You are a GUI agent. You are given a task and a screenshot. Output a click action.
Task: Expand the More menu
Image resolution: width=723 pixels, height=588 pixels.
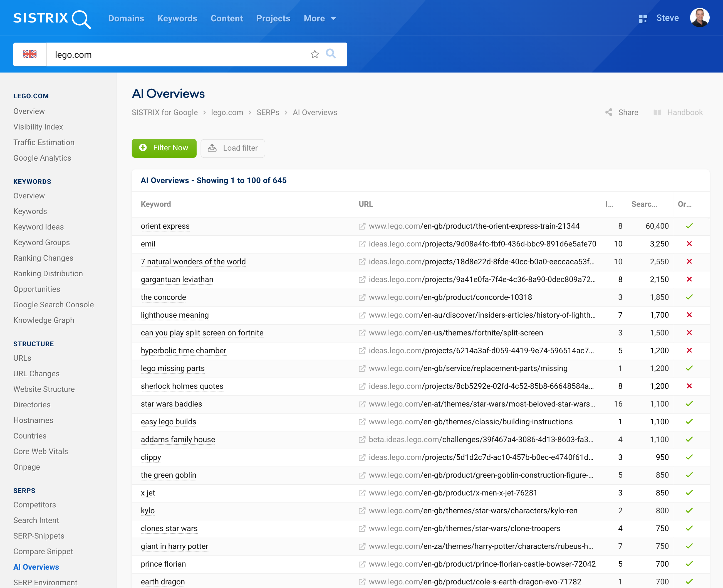pos(320,18)
